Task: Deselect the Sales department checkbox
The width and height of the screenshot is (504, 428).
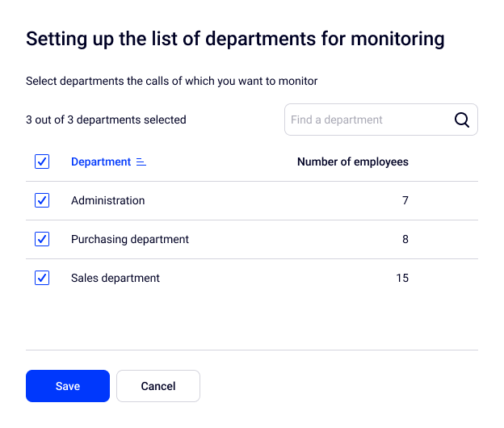Action: coord(42,278)
